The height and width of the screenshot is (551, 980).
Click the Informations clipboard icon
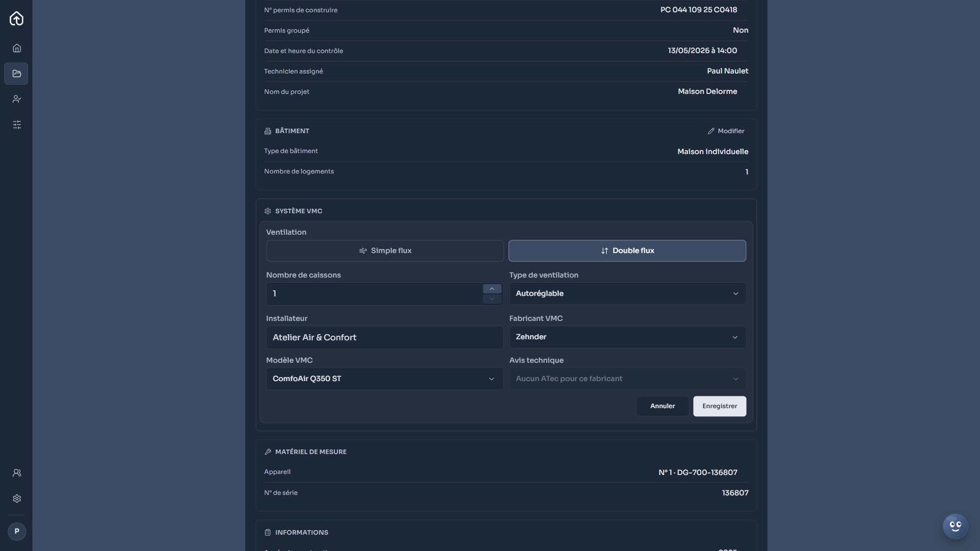point(267,533)
